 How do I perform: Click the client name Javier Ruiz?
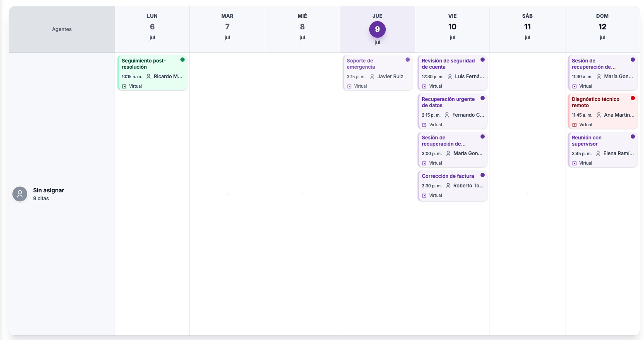coord(390,77)
